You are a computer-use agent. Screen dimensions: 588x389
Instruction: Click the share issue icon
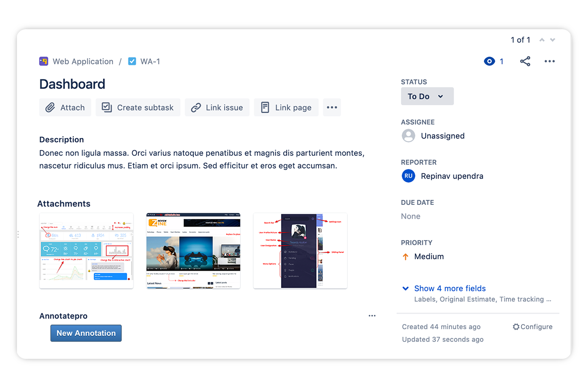tap(525, 61)
